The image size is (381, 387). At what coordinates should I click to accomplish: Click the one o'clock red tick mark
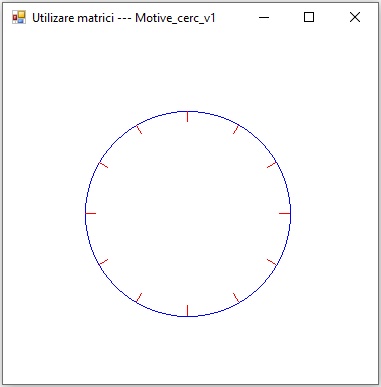pos(236,129)
